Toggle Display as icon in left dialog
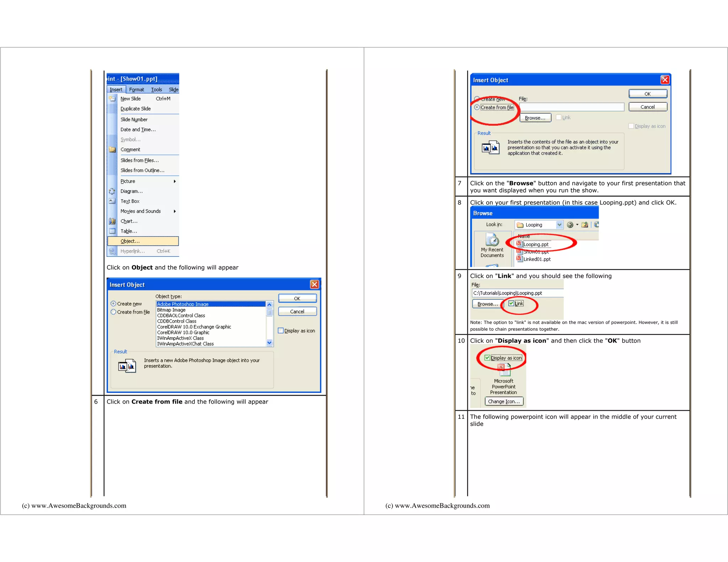728x562 pixels. pyautogui.click(x=281, y=331)
